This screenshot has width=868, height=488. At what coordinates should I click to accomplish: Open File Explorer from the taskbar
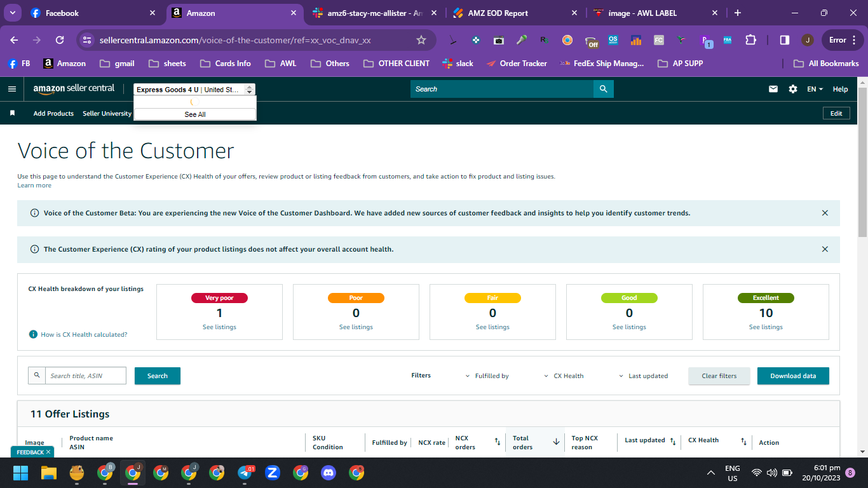(49, 473)
